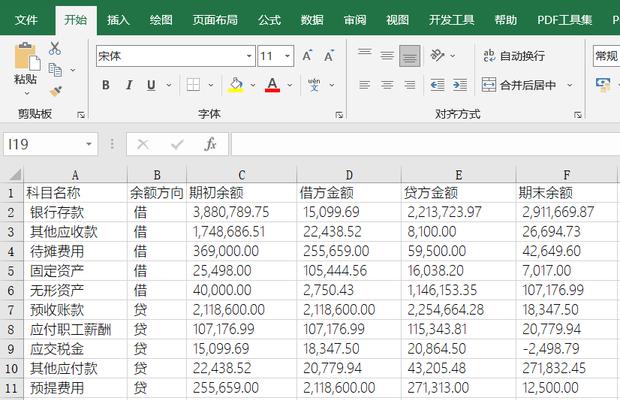Open underline style dropdown arrow

click(x=169, y=85)
